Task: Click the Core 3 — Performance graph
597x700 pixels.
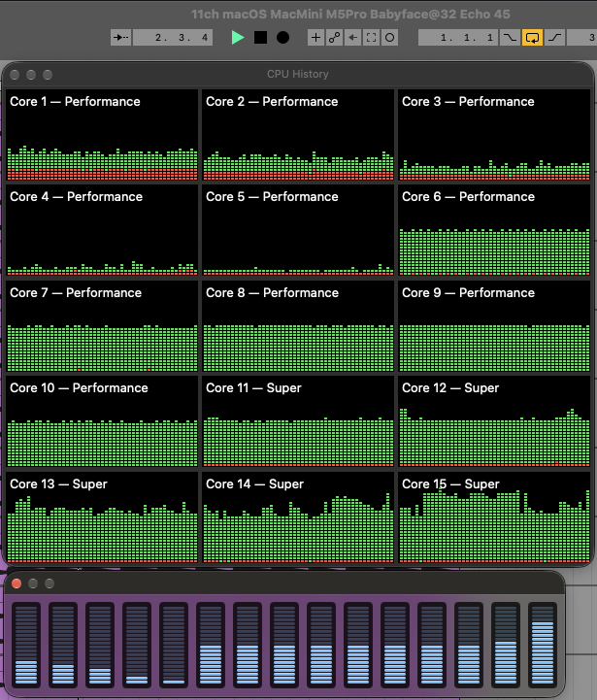Action: pyautogui.click(x=494, y=135)
